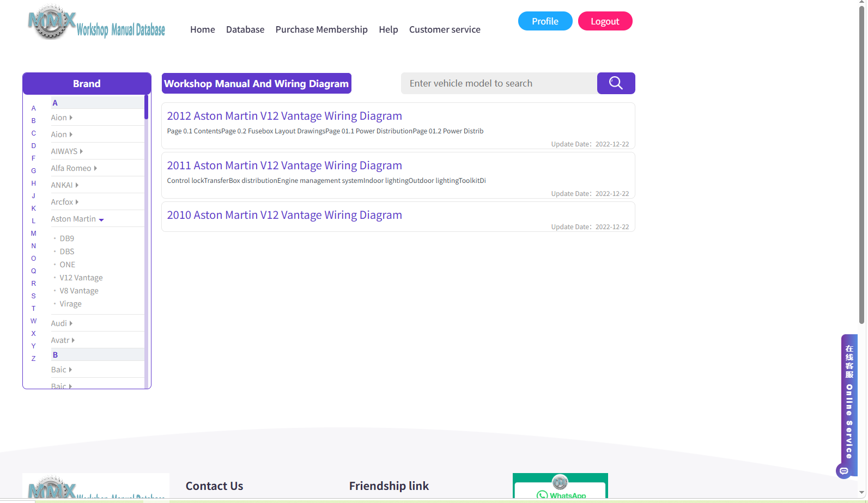Expand the Avatr brand
The width and height of the screenshot is (868, 503).
(63, 340)
